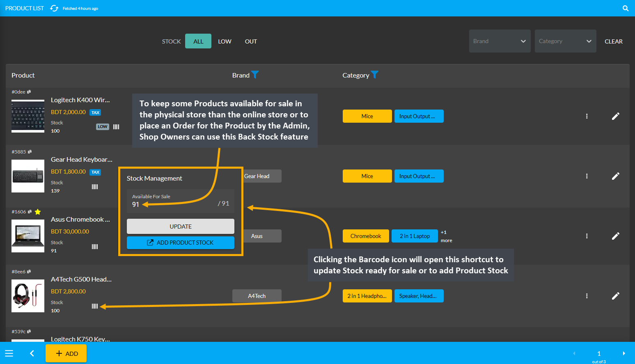This screenshot has height=364, width=635.
Task: Open barcode icon for A4Tech G500 Headset
Action: click(95, 306)
